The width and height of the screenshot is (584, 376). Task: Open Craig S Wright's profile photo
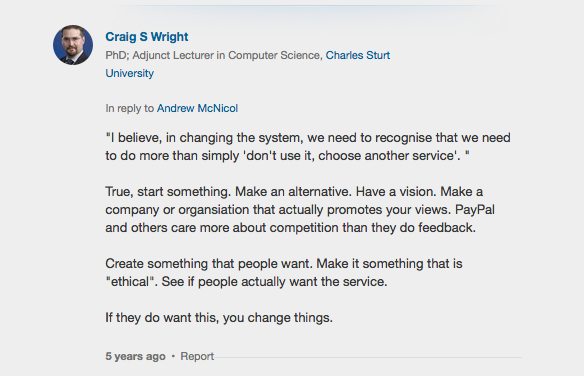[x=73, y=45]
